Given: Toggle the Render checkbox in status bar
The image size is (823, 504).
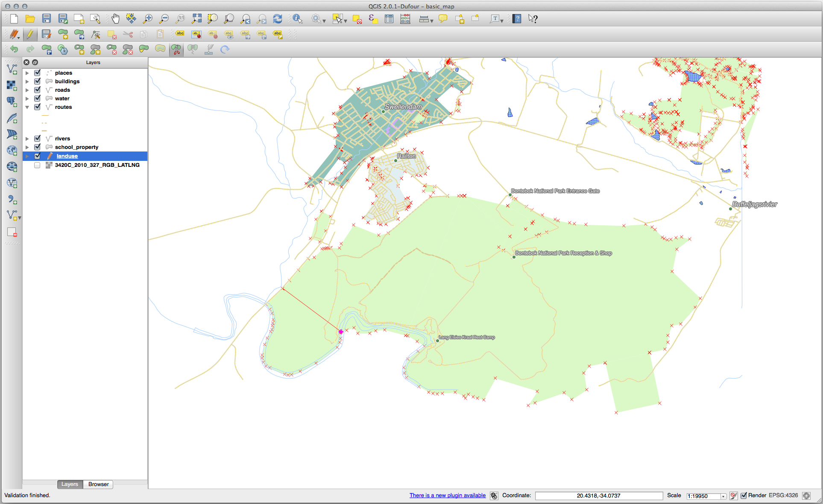Looking at the screenshot, I should coord(744,495).
